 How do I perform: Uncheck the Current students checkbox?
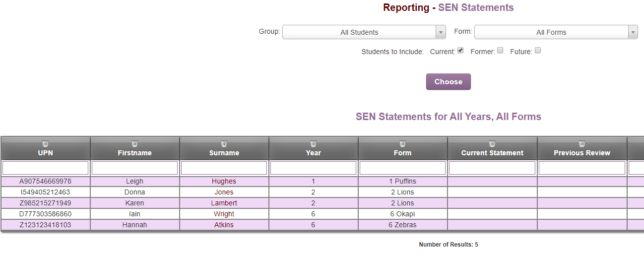(x=460, y=50)
